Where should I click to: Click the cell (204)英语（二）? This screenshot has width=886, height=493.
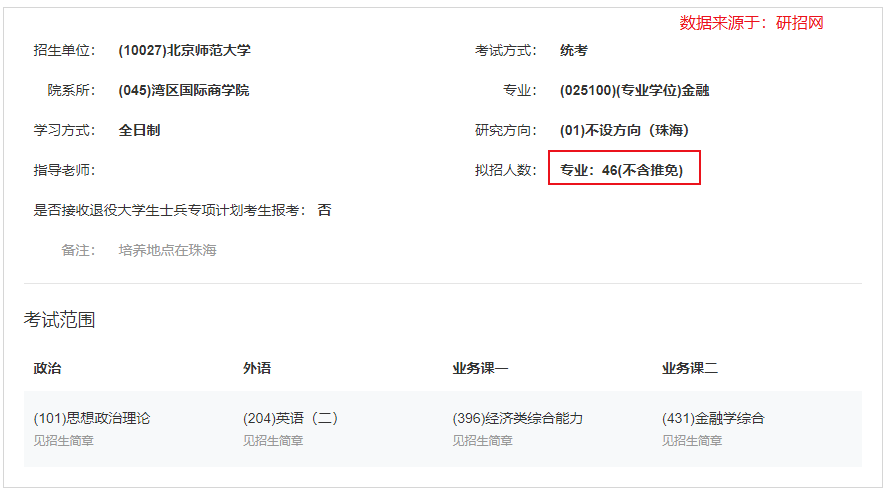[x=292, y=418]
